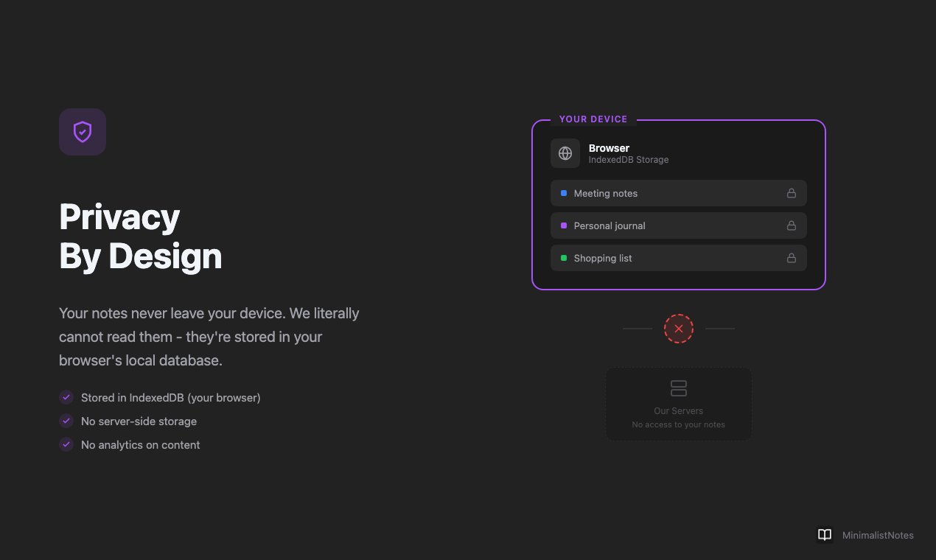The height and width of the screenshot is (560, 936).
Task: Toggle the checkmark beside No analytics on content
Action: [66, 444]
